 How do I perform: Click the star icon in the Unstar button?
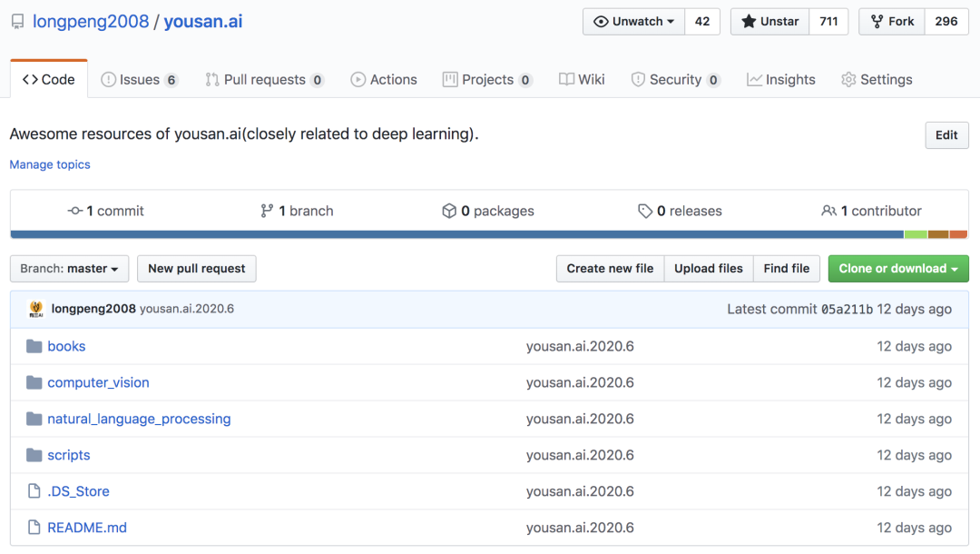[x=748, y=21]
